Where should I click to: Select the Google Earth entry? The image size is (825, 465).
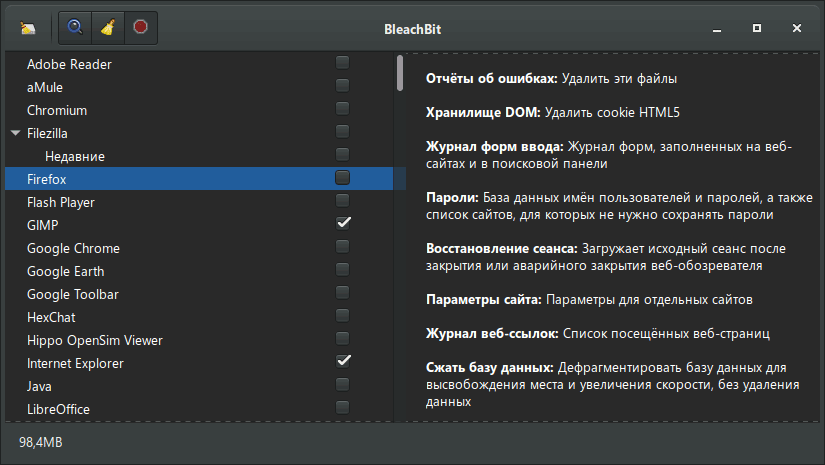(199, 271)
